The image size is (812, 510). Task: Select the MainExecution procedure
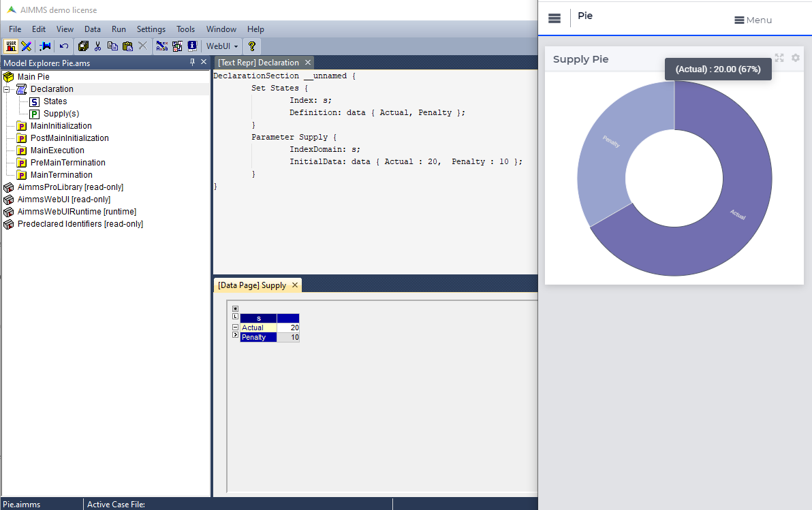[x=57, y=150]
